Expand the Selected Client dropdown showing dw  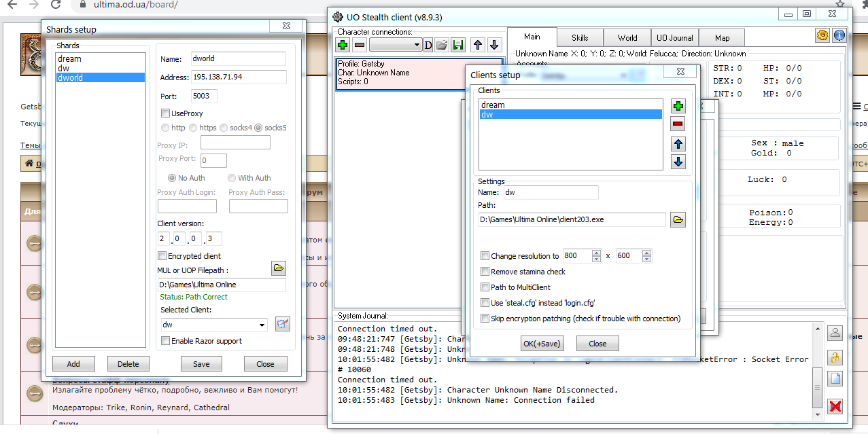[262, 325]
